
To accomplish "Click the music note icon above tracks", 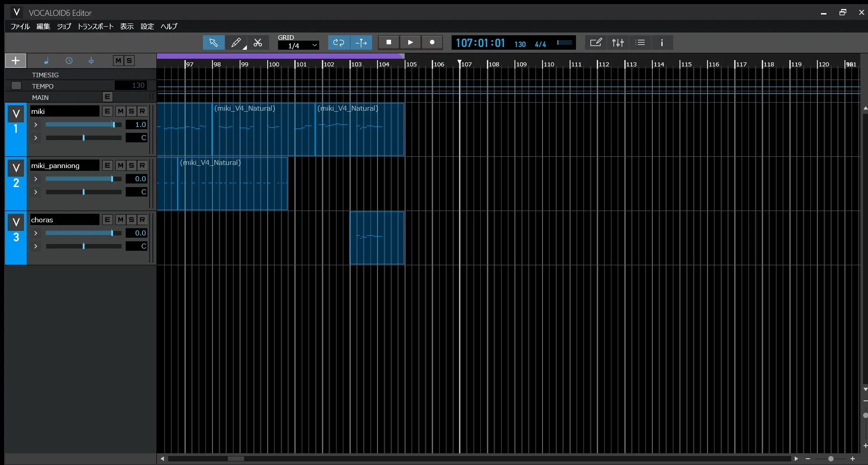I will pyautogui.click(x=46, y=61).
